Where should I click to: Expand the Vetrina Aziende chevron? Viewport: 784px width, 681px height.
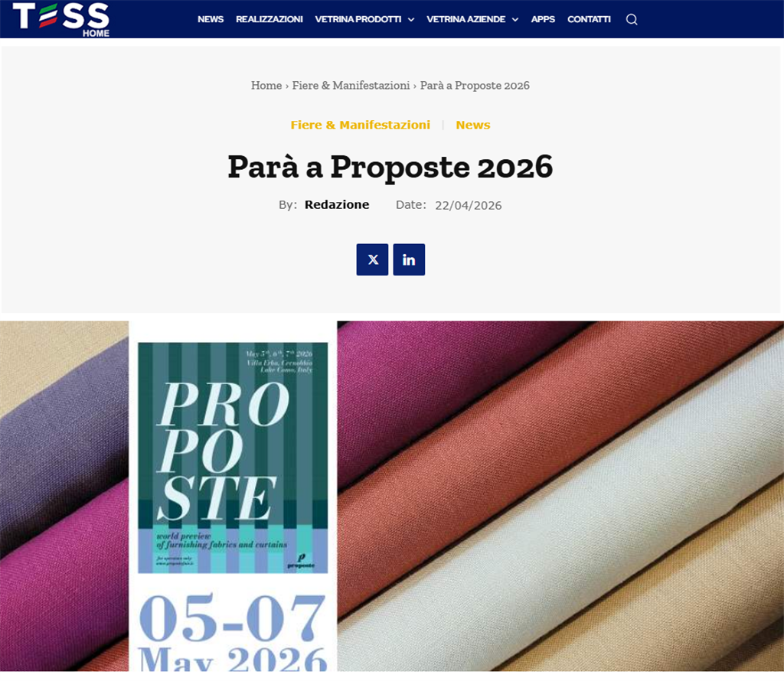pos(515,19)
